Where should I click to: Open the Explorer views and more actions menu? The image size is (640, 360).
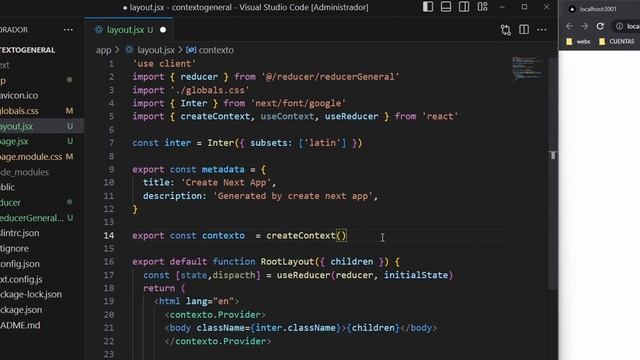coord(68,30)
